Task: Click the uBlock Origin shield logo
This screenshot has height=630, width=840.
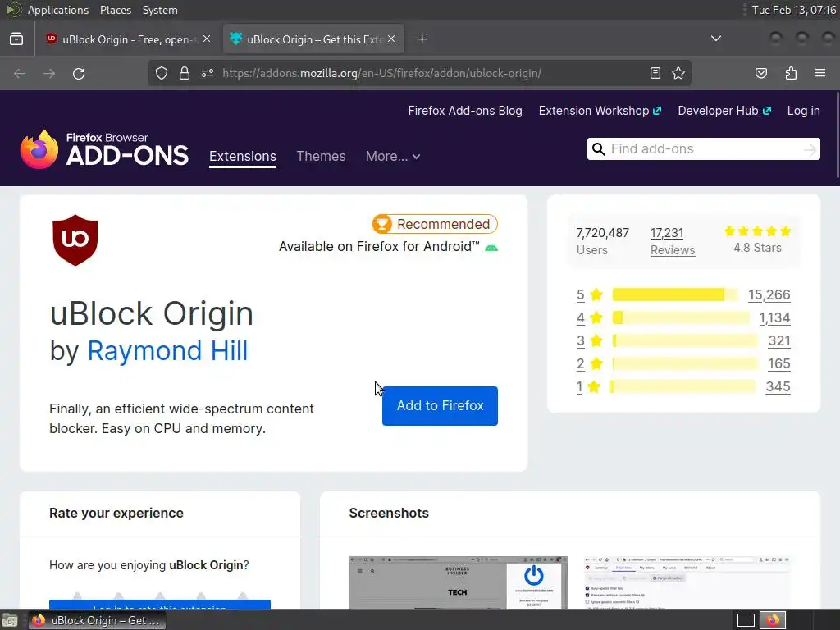Action: coord(75,240)
